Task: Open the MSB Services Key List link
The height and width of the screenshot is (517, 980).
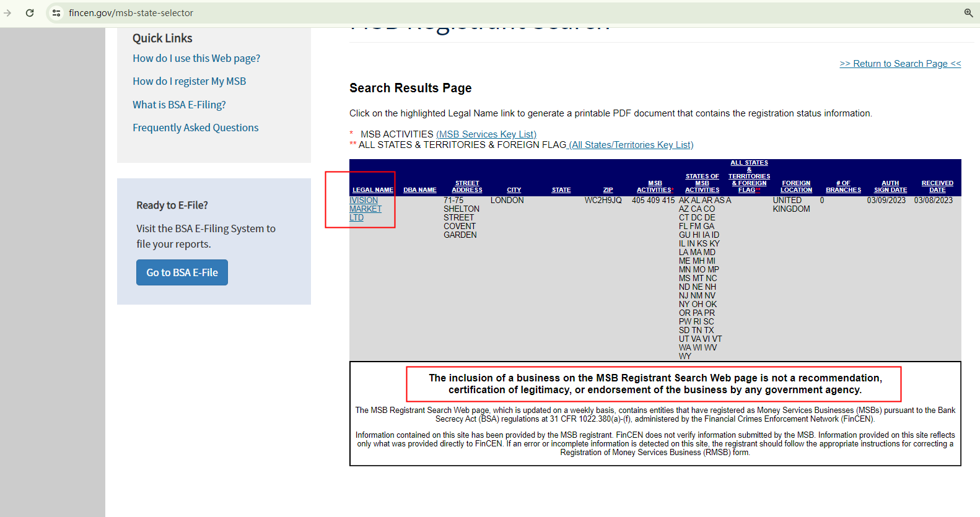Action: coord(486,134)
